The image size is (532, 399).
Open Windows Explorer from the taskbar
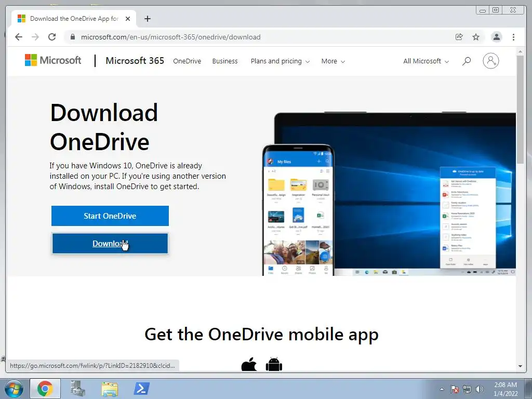coord(110,389)
